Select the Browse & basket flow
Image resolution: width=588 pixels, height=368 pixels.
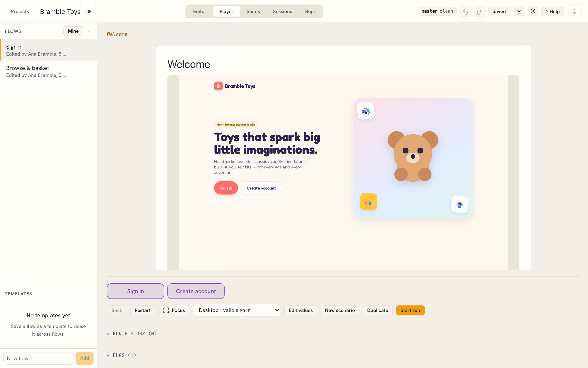coord(49,71)
